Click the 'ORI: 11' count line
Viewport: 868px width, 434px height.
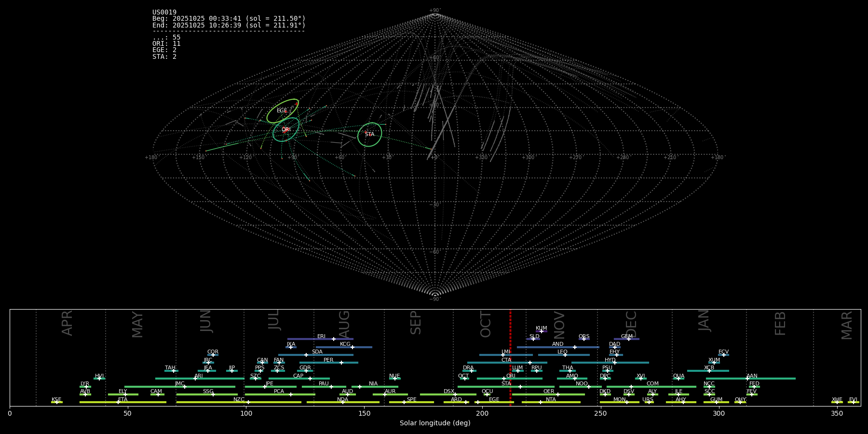(166, 44)
